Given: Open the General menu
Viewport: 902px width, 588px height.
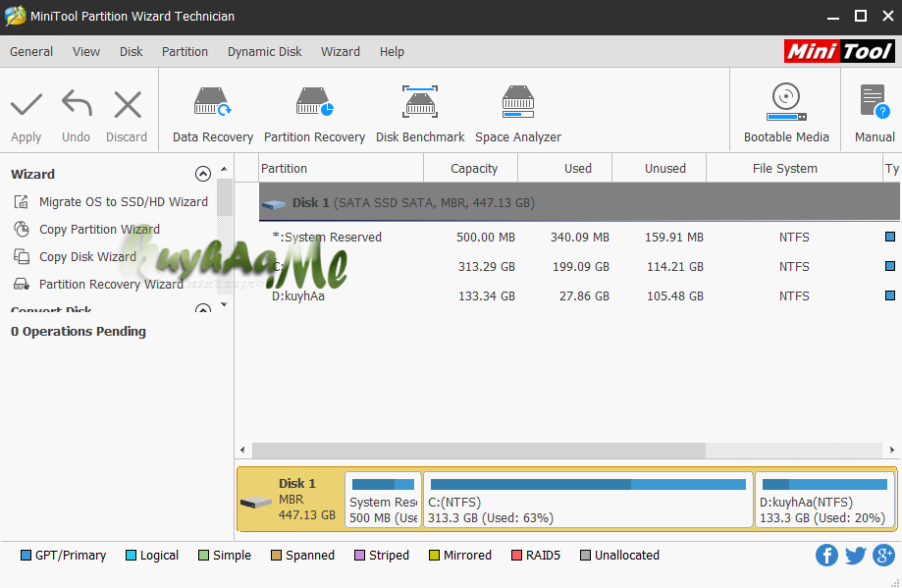Looking at the screenshot, I should pos(31,52).
